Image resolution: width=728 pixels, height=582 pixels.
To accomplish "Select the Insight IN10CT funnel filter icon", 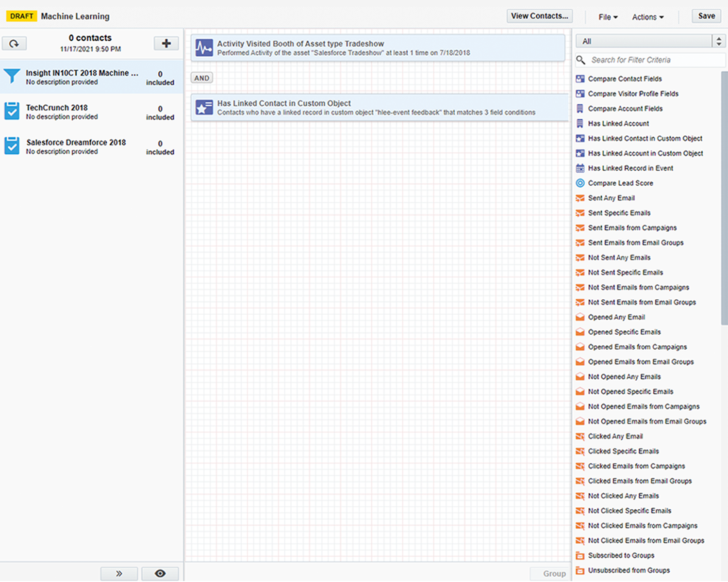I will (x=12, y=77).
